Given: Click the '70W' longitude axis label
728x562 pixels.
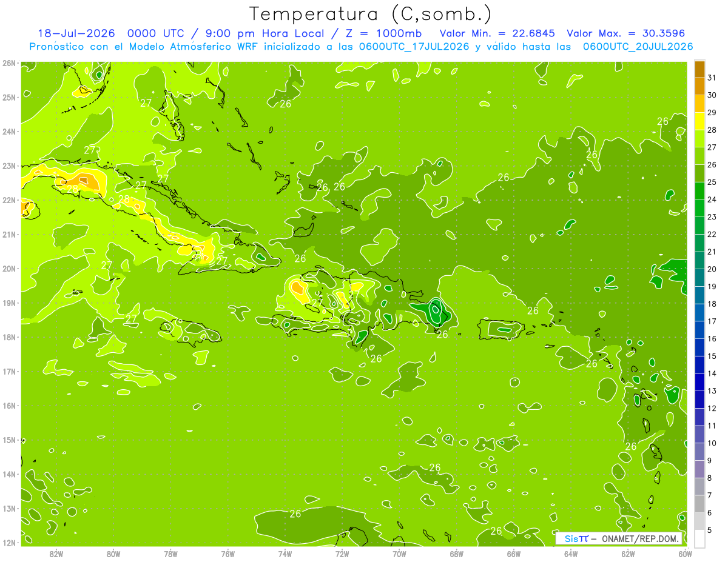Looking at the screenshot, I should click(399, 554).
